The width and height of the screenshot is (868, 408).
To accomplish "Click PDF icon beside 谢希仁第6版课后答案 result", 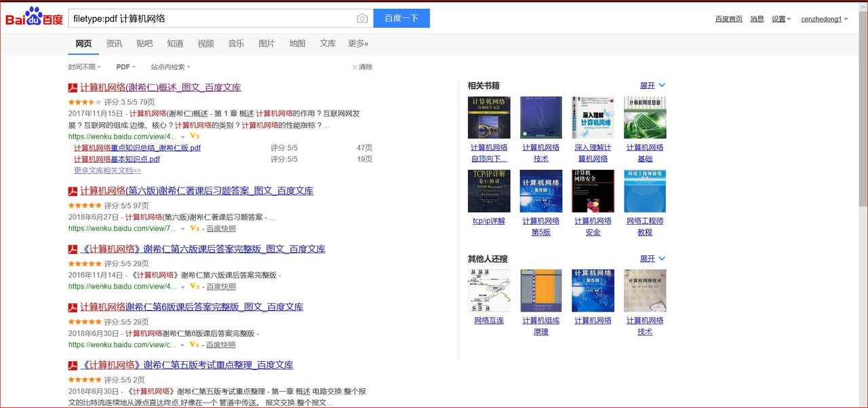I will click(x=73, y=308).
